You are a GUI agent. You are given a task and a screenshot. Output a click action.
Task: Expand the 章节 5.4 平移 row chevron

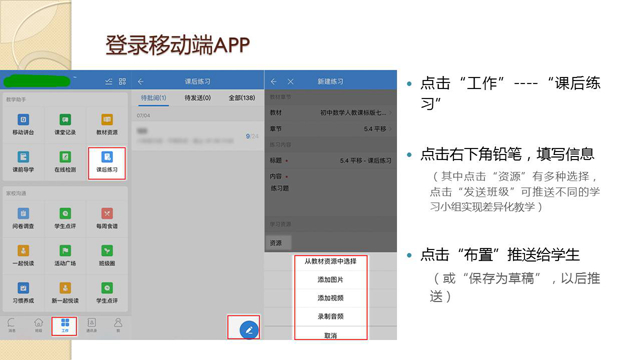391,129
